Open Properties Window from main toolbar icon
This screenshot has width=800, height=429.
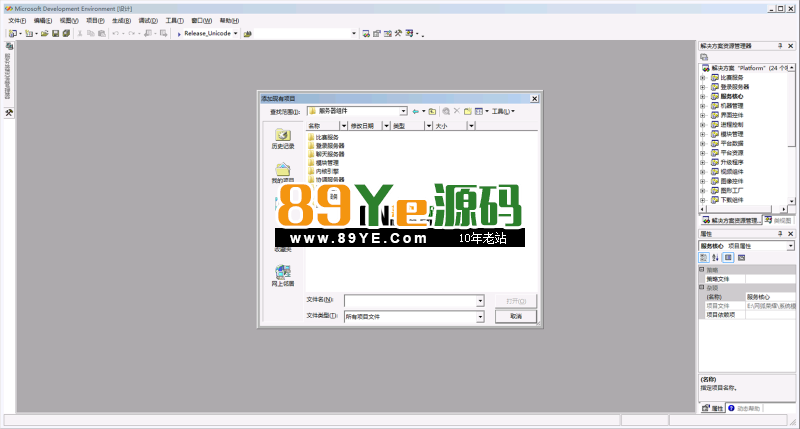click(377, 34)
